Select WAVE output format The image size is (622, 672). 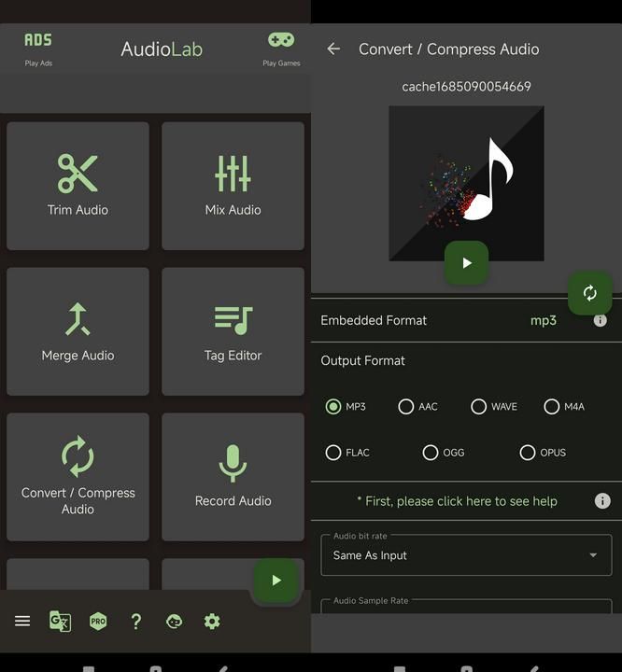[494, 406]
